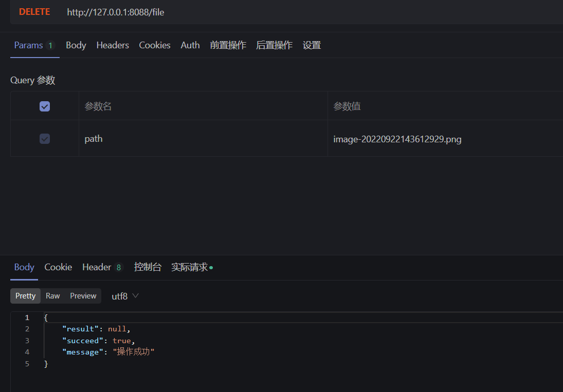Open the 前置操作 tab
Screen dimensions: 563x392
coord(228,45)
